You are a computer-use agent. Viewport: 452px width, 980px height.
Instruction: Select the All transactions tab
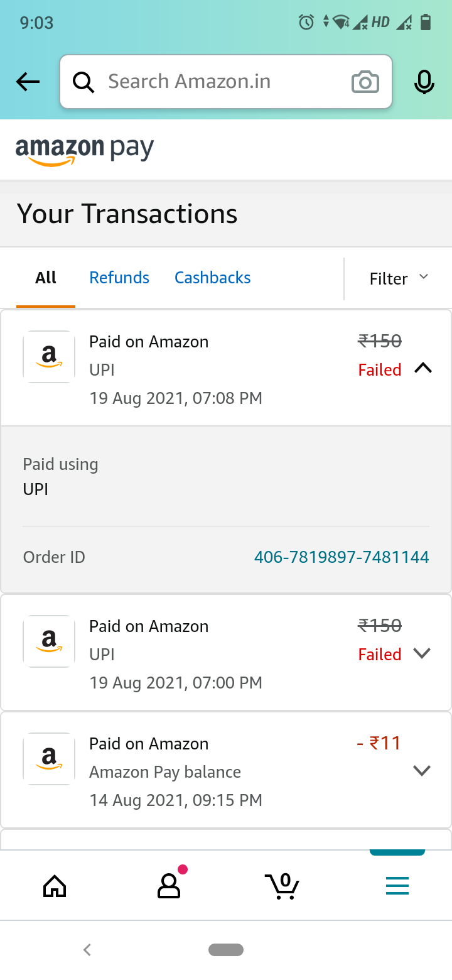tap(46, 278)
